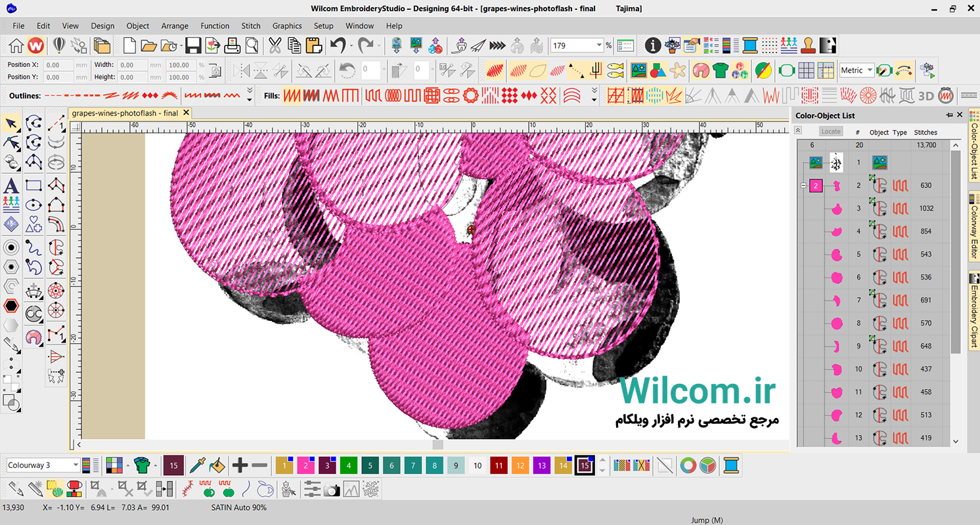Viewport: 980px width, 525px height.
Task: Toggle the grid display icon
Action: (x=806, y=70)
